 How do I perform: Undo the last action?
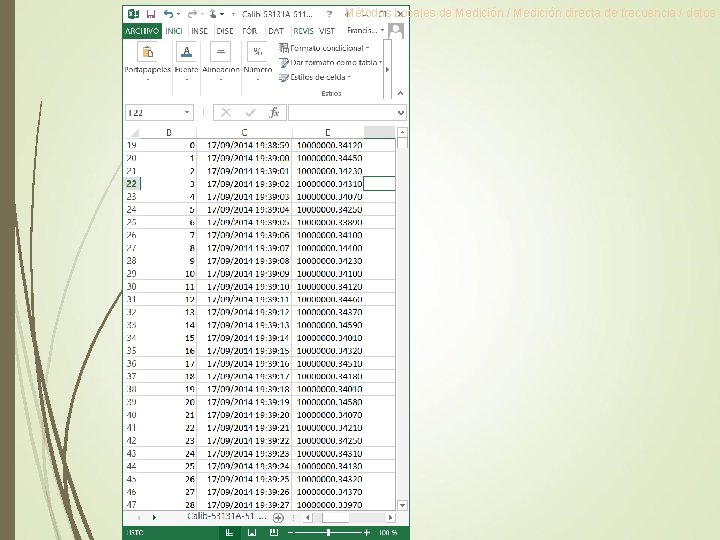[x=169, y=14]
